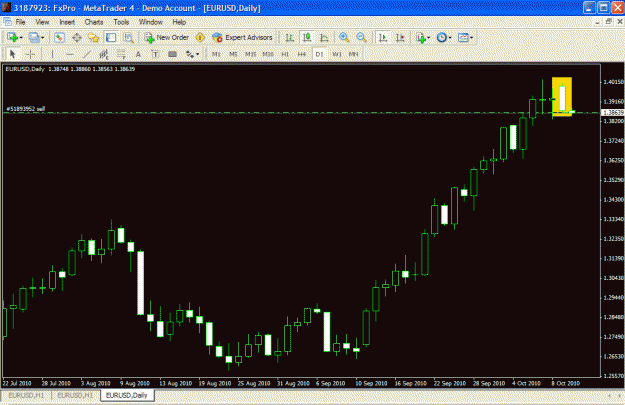Switch chart to bar chart icon

pyautogui.click(x=290, y=37)
